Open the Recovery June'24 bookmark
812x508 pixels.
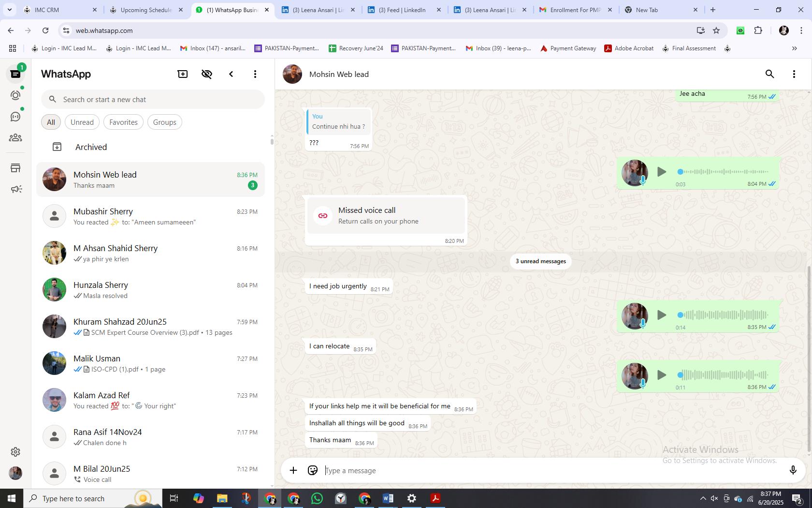[356, 48]
